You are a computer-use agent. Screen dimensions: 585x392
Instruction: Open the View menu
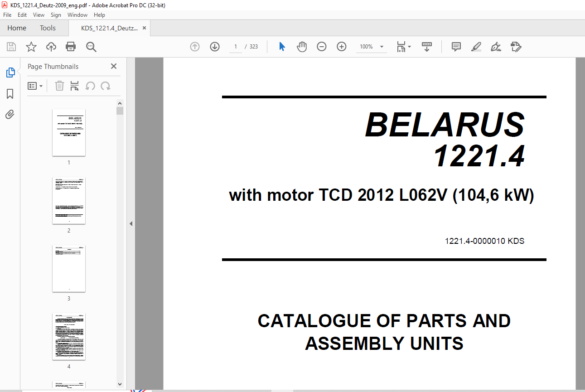(39, 15)
